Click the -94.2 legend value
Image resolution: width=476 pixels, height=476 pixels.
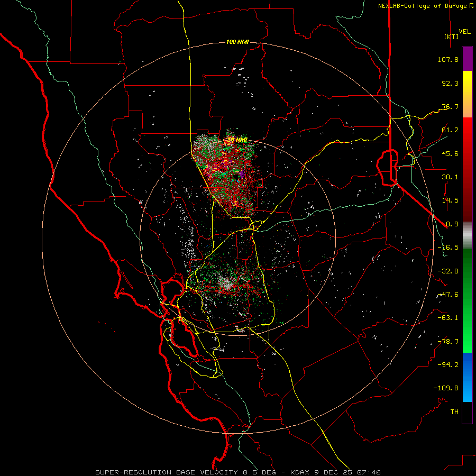[x=448, y=364]
